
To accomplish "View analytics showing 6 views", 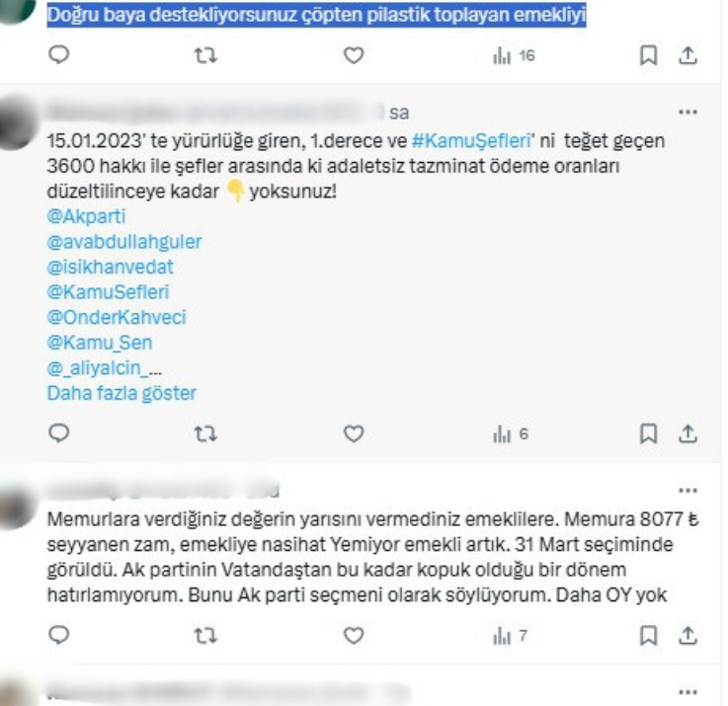I will click(511, 434).
